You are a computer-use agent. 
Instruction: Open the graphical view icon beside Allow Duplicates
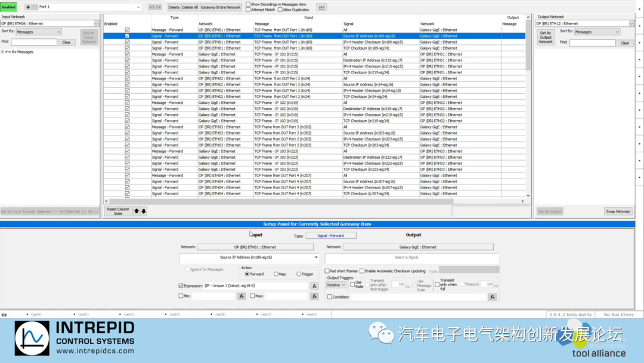click(x=322, y=6)
